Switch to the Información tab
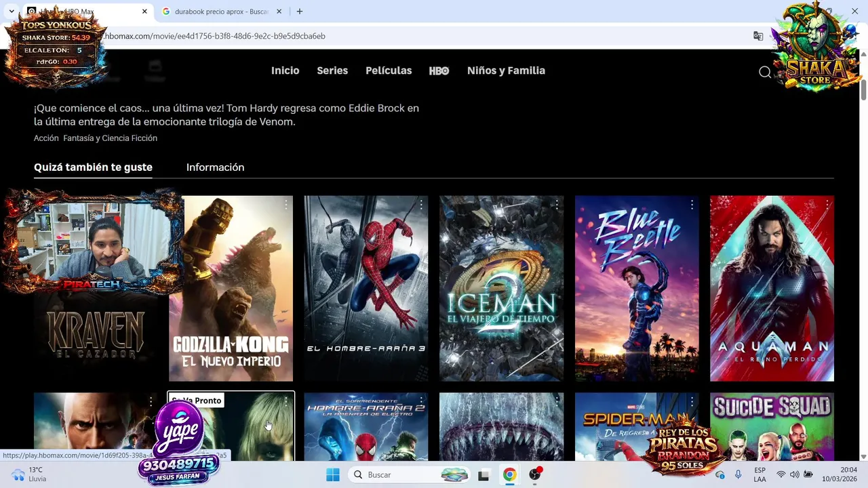The width and height of the screenshot is (868, 488). click(215, 167)
